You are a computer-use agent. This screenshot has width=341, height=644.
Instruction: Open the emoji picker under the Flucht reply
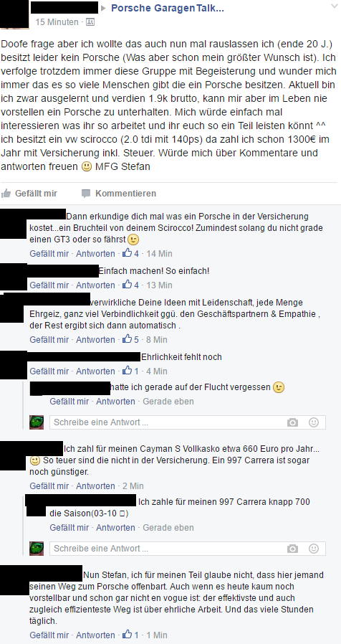coord(314,422)
